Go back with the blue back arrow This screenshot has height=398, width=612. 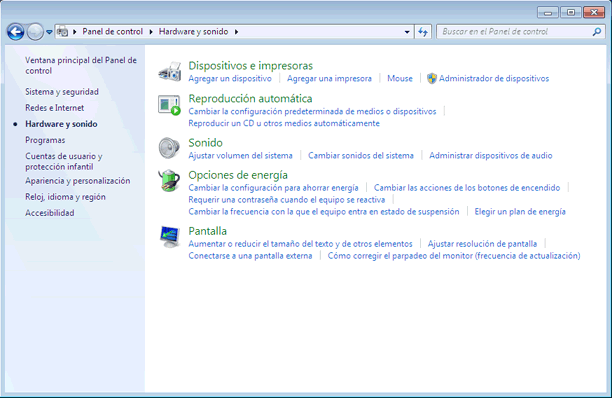16,32
